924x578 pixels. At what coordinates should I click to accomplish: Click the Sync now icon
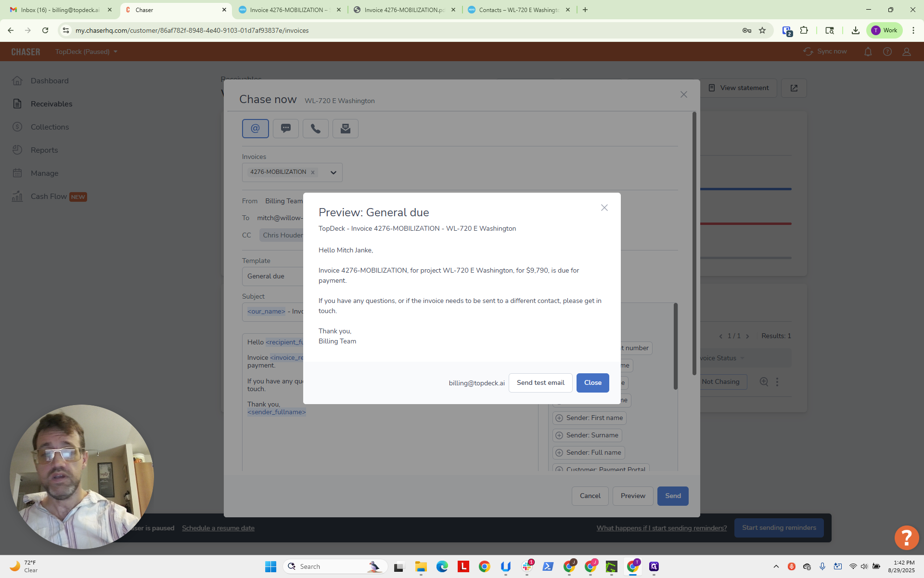point(808,52)
